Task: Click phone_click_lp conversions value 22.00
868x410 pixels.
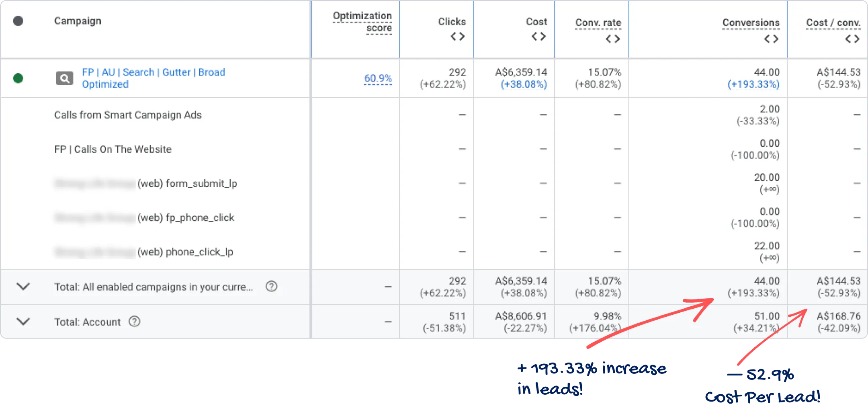Action: [x=767, y=246]
